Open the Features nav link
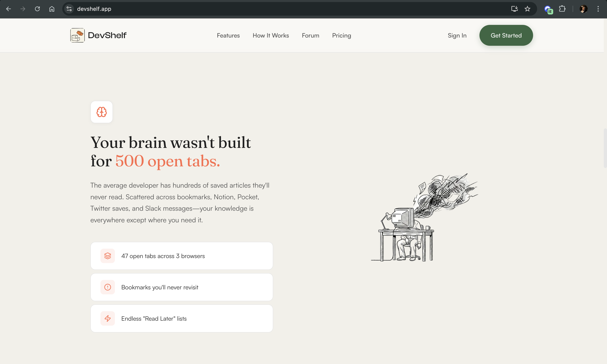Viewport: 607px width, 364px height. 228,35
